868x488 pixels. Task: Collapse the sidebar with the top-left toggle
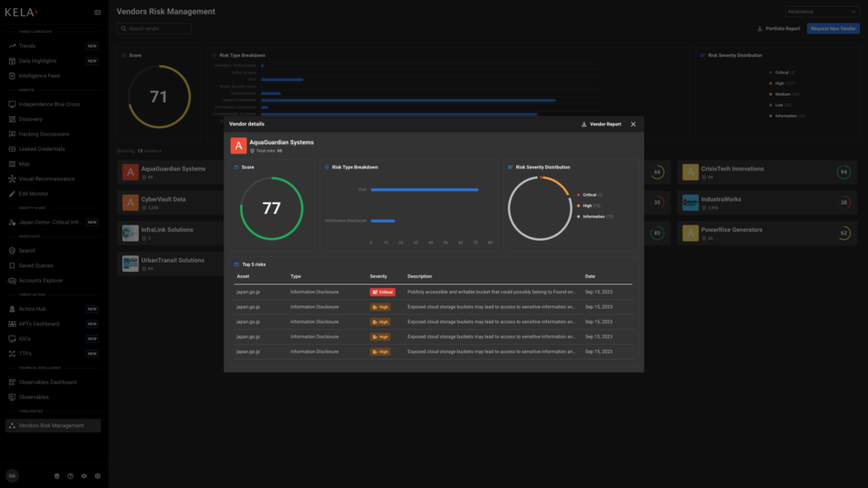97,12
